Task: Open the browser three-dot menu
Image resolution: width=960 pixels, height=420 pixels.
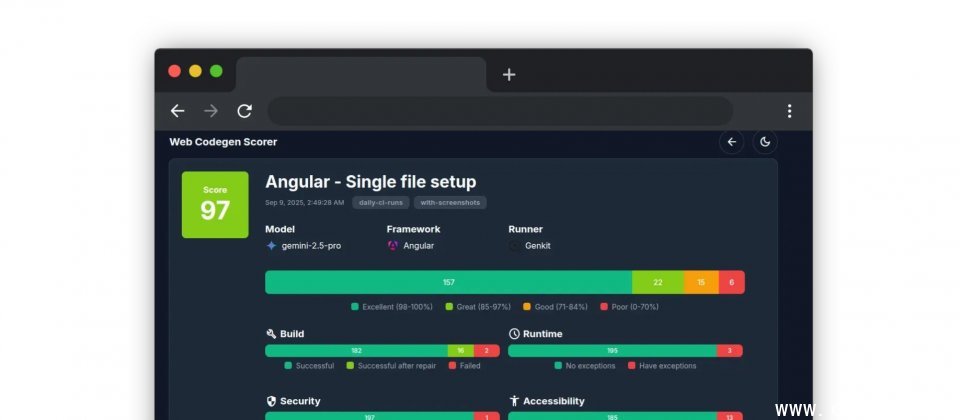Action: 789,111
